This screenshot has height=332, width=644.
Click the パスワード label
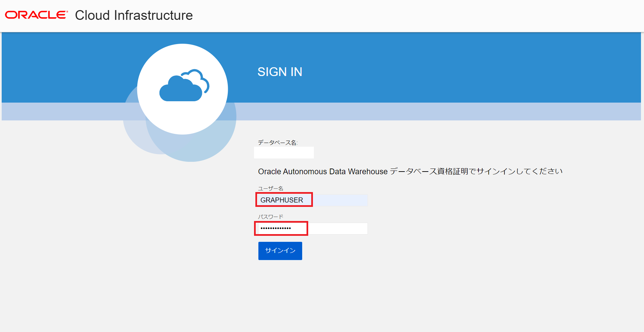(270, 217)
